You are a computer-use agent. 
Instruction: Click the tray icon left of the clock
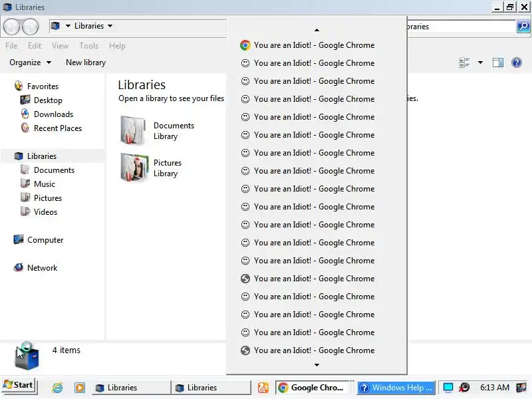point(464,387)
